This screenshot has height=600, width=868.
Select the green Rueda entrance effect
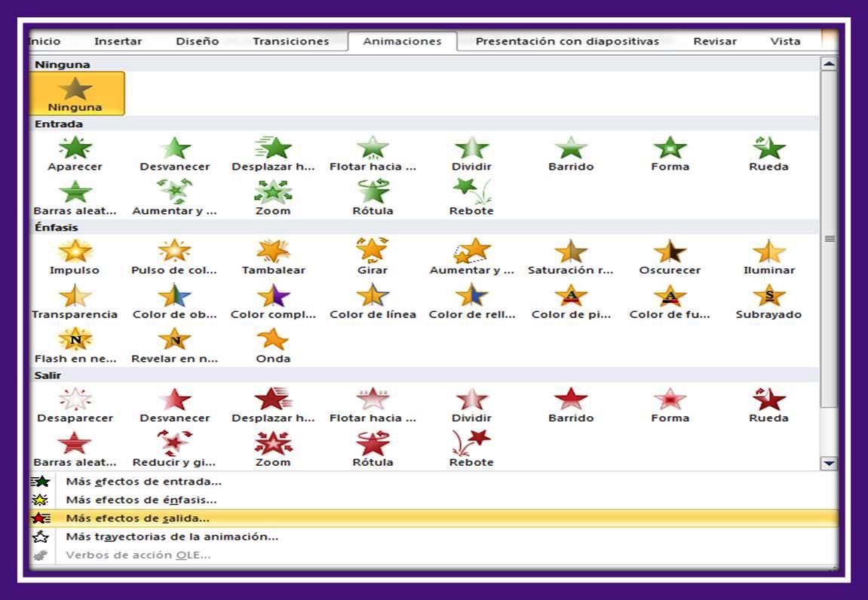769,153
